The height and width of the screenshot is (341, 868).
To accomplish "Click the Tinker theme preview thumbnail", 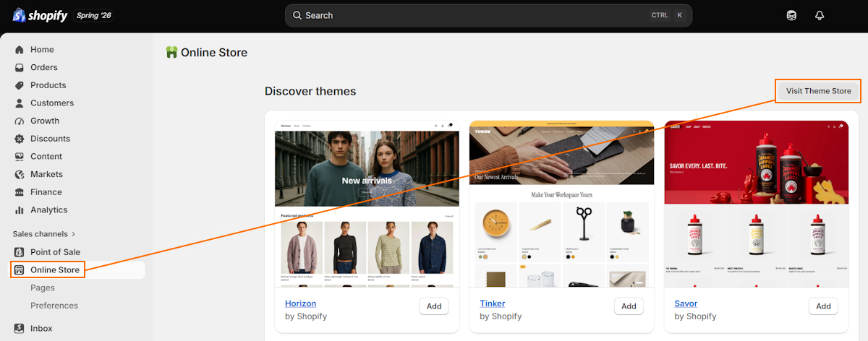I will (x=561, y=204).
